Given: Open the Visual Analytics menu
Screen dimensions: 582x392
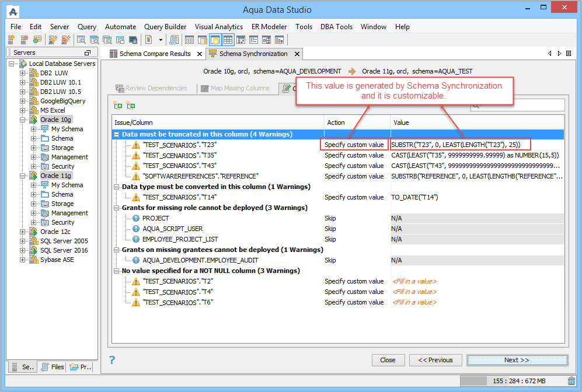Looking at the screenshot, I should [219, 27].
